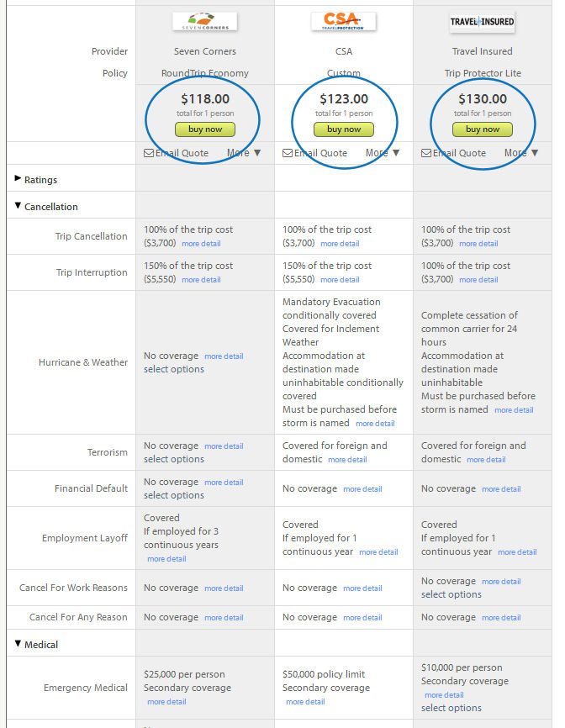Email Quote link under Seven Corners
The width and height of the screenshot is (565, 728).
coord(182,153)
